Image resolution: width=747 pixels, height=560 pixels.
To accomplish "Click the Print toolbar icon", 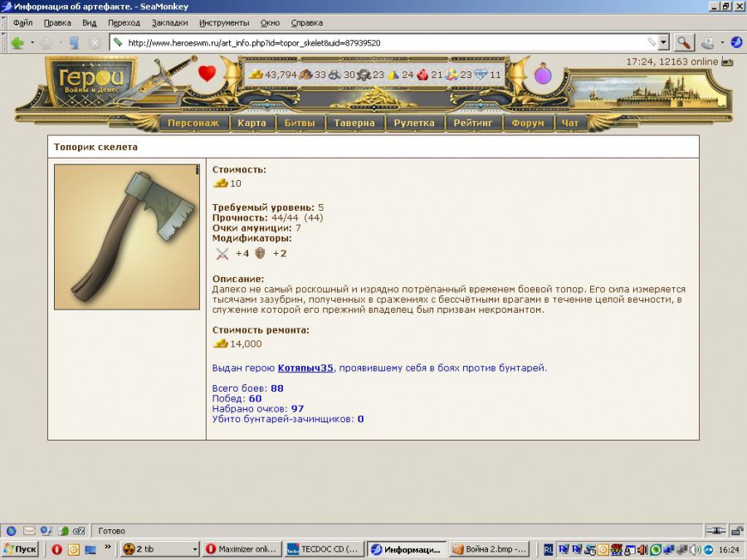I will click(707, 42).
